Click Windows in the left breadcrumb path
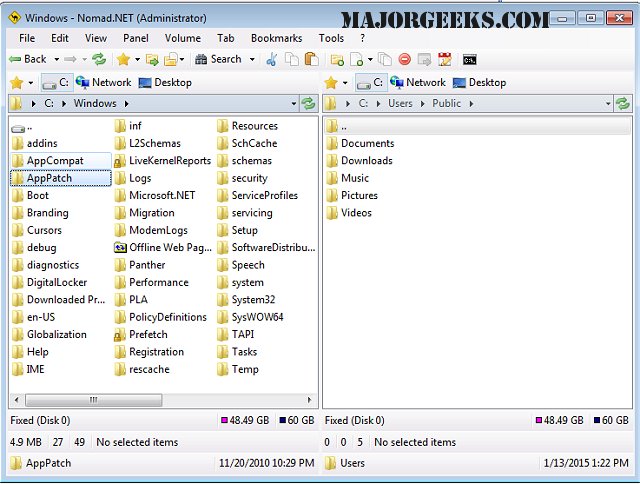 [95, 104]
